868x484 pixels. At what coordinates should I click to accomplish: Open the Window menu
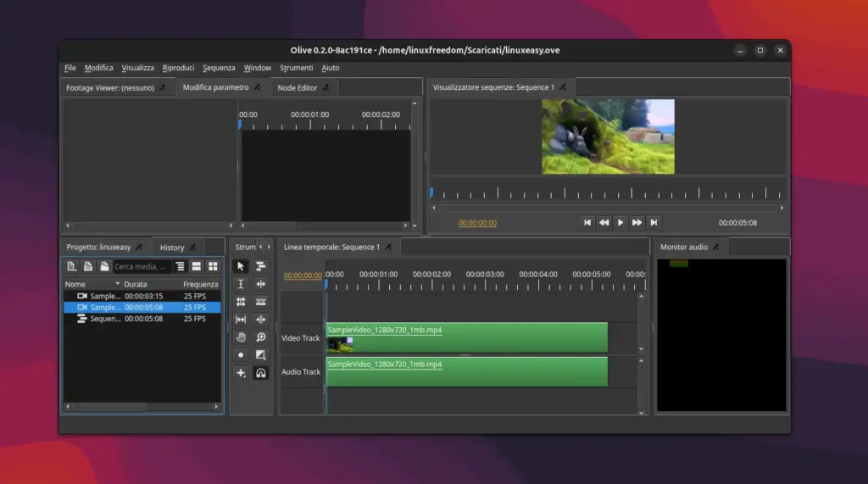pos(258,68)
